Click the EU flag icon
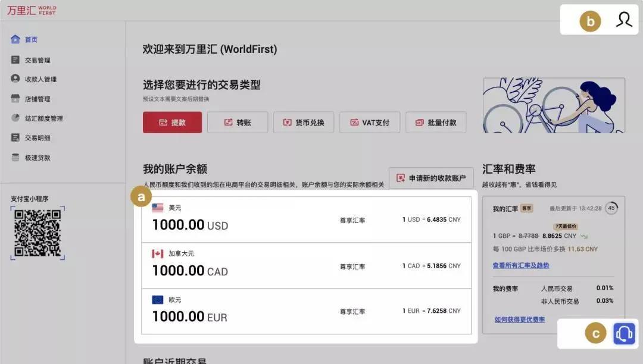 pos(157,300)
